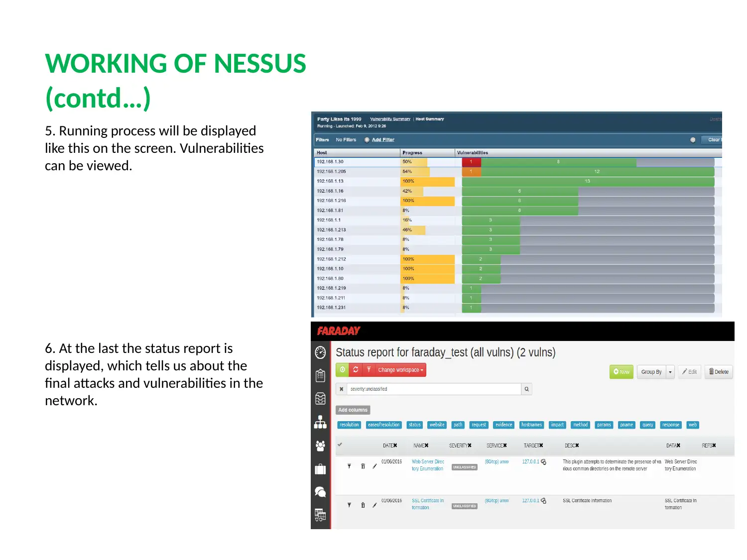The height and width of the screenshot is (560, 747).
Task: Sort by the Host column header
Action: (x=357, y=153)
